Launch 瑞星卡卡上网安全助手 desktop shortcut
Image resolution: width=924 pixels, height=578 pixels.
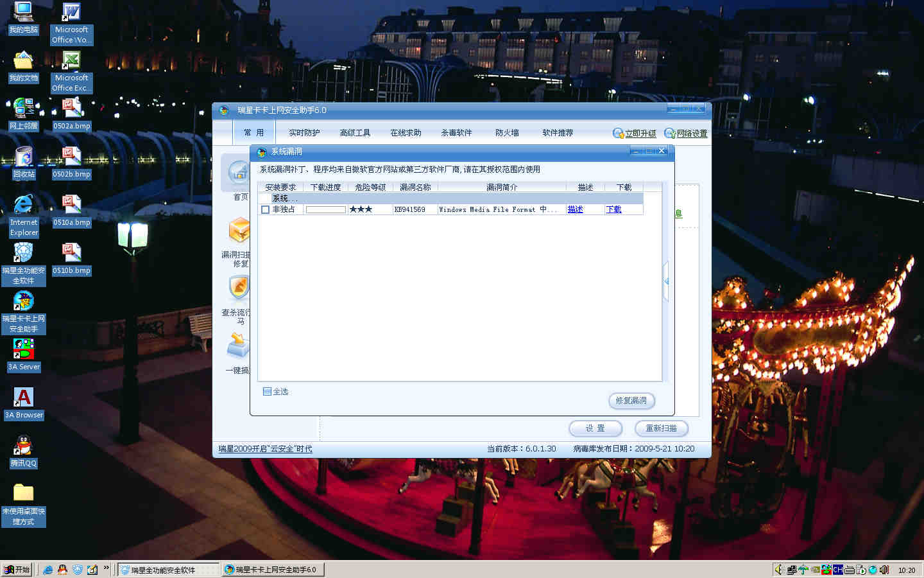[x=24, y=312]
